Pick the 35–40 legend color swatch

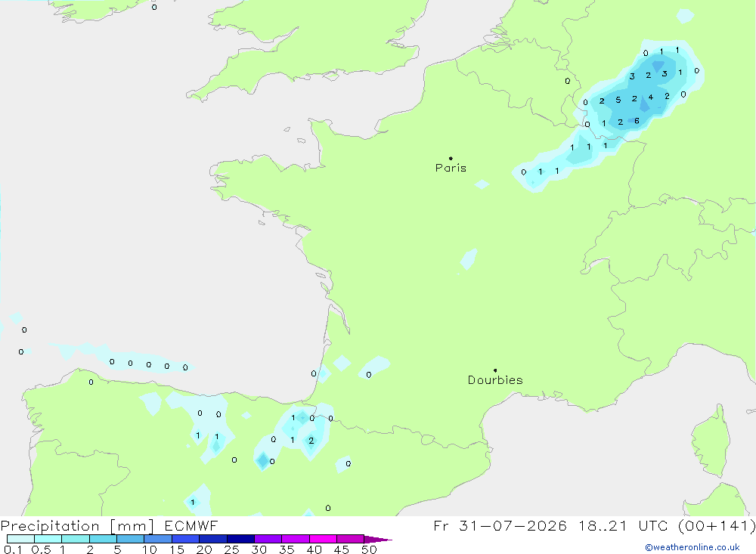point(296,539)
